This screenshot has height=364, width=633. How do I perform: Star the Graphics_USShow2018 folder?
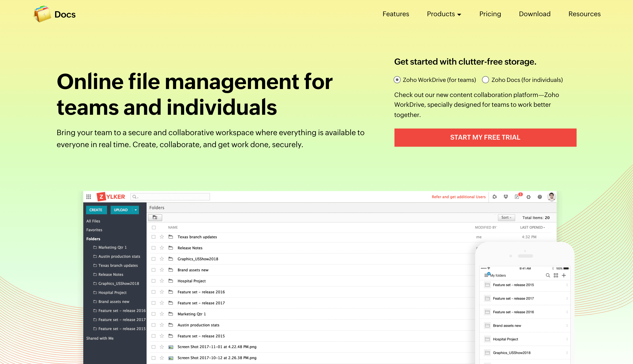[162, 259]
